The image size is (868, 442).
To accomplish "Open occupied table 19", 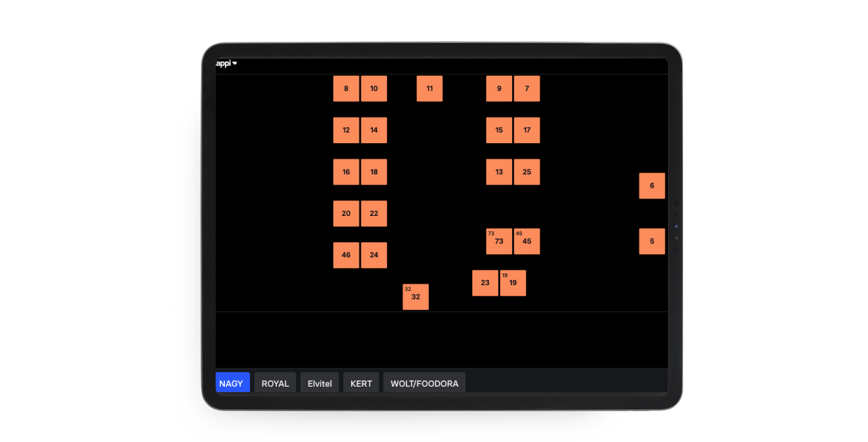I will pyautogui.click(x=513, y=283).
